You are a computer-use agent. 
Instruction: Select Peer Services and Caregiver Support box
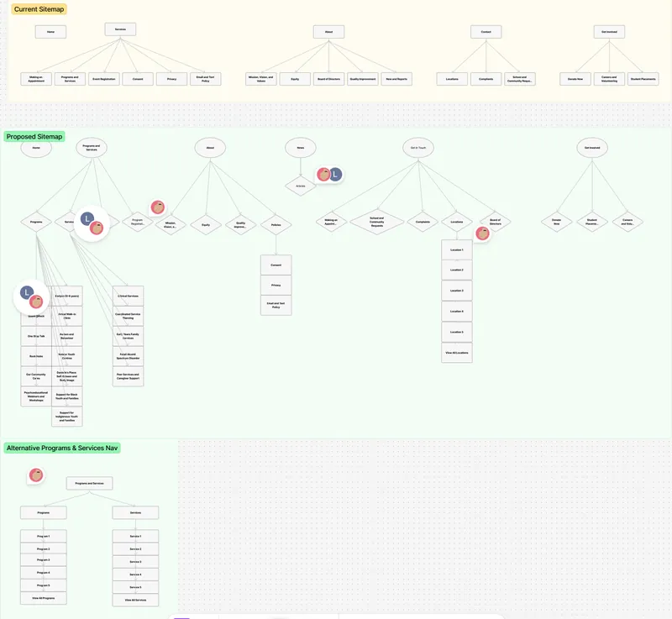[x=129, y=376]
